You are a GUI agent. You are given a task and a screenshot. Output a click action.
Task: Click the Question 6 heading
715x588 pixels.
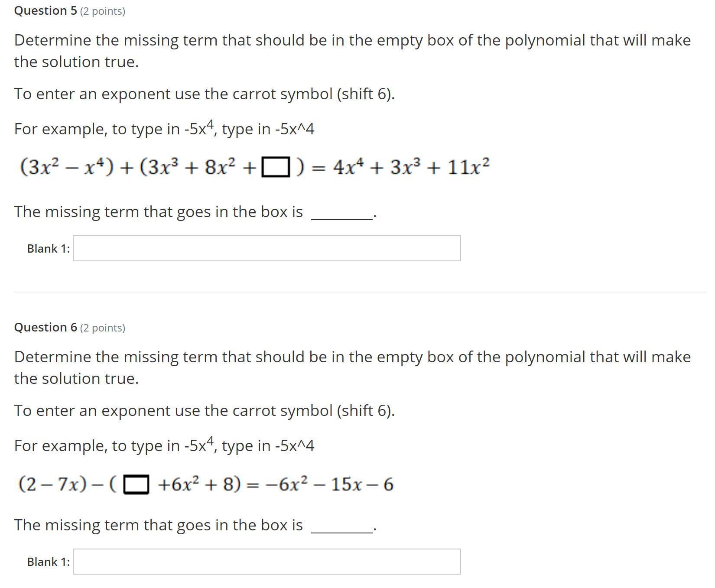click(x=45, y=328)
